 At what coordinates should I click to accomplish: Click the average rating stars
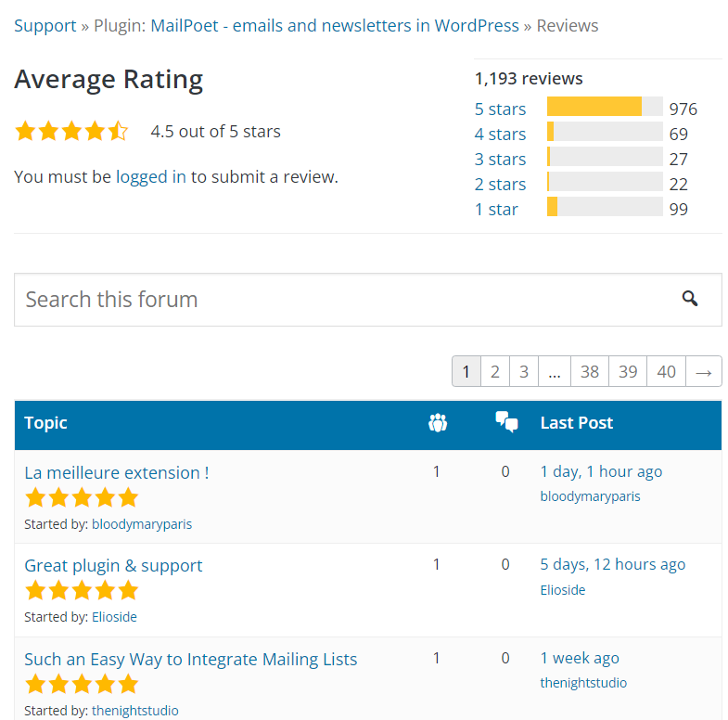(71, 132)
